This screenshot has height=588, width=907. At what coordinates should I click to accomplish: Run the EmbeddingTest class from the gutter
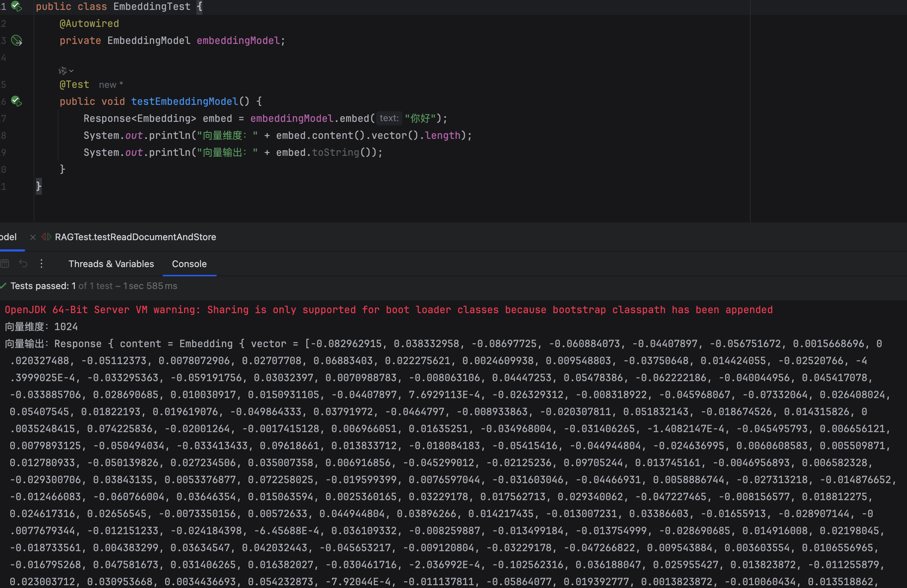click(16, 6)
